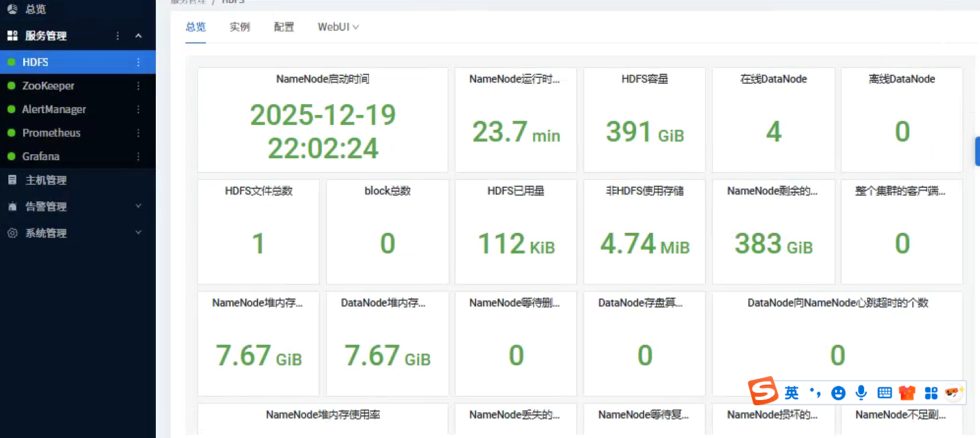The image size is (980, 438).
Task: Click the NameNode等待复 panel title
Action: [644, 415]
